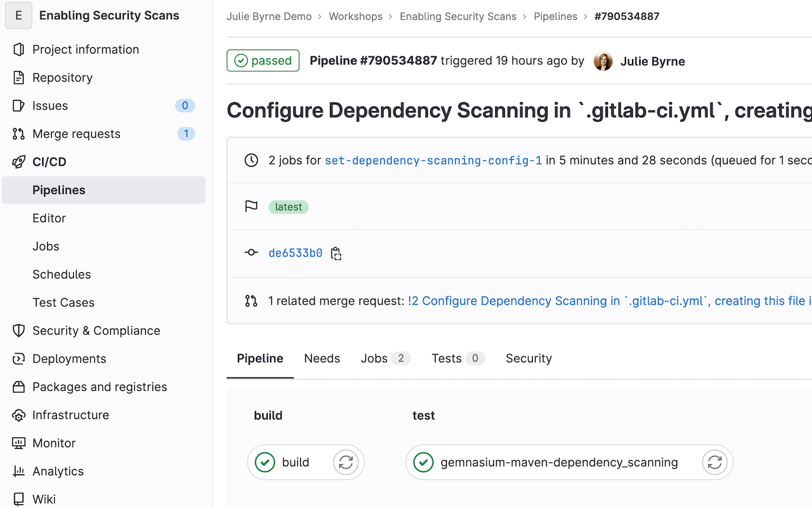Retry the build job with its icon
812x507 pixels.
(x=346, y=462)
